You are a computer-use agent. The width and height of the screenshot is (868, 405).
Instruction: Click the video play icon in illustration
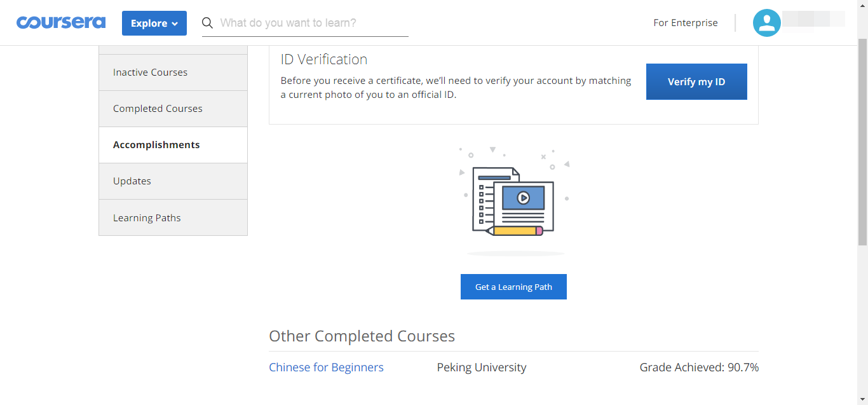coord(523,198)
